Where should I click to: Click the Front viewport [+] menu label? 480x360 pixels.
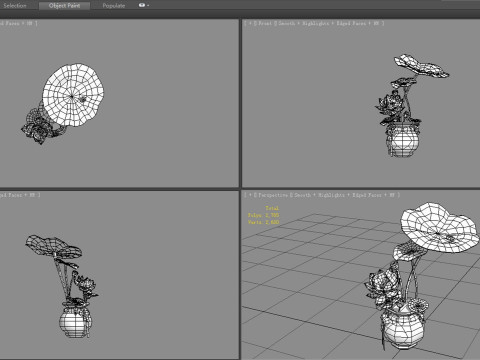[x=250, y=23]
